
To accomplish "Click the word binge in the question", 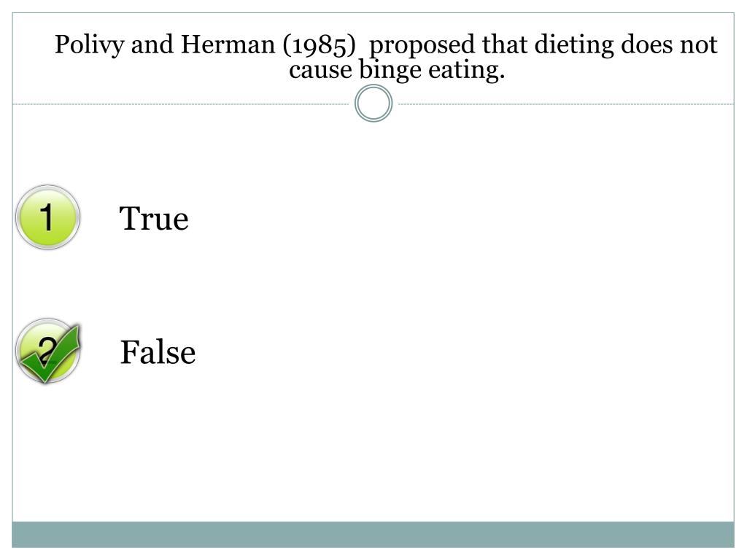I will point(390,71).
